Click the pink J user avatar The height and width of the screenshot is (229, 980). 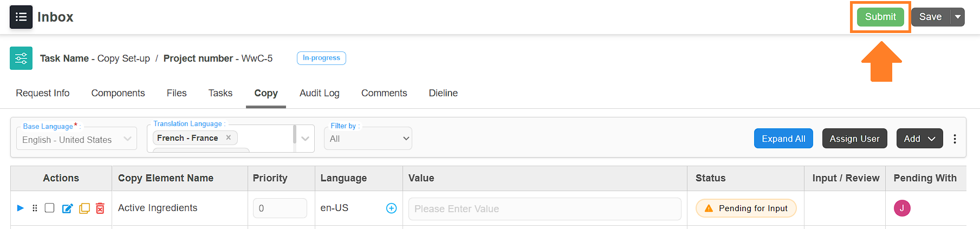click(902, 208)
